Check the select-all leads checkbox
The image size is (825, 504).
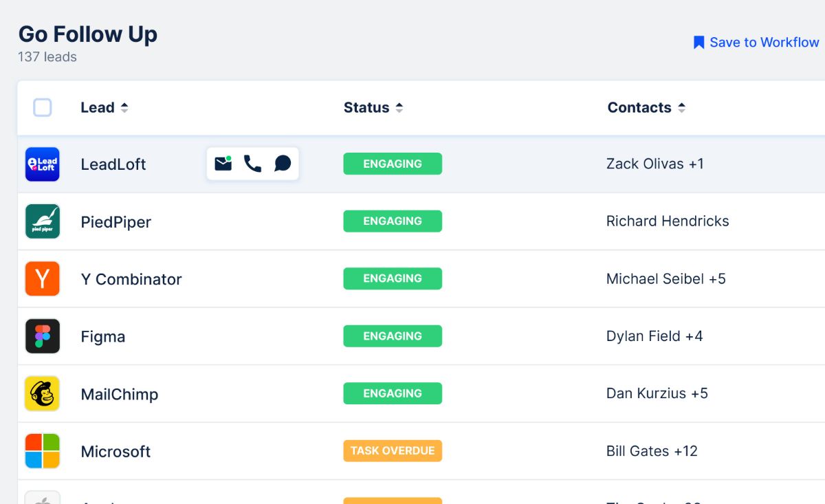coord(42,107)
